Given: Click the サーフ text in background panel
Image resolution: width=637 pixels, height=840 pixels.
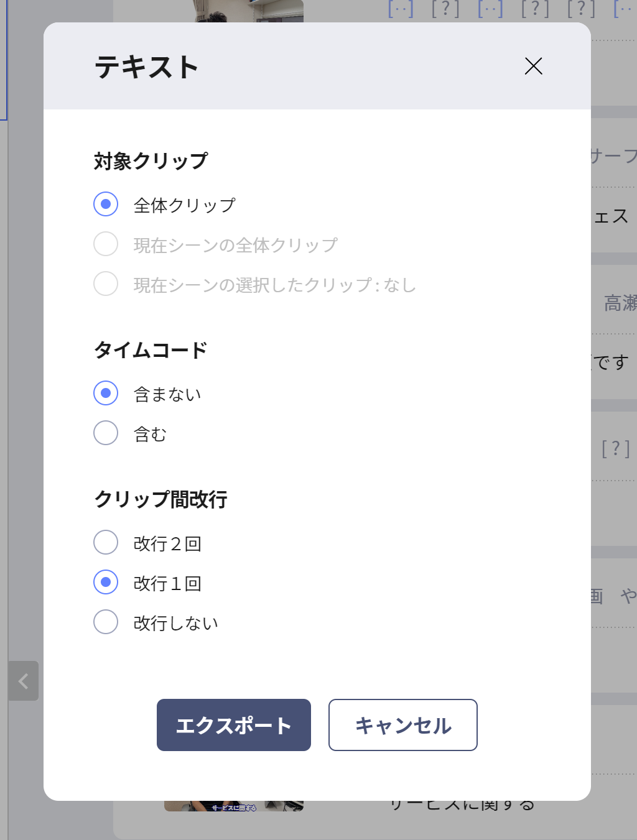Looking at the screenshot, I should click(x=613, y=156).
